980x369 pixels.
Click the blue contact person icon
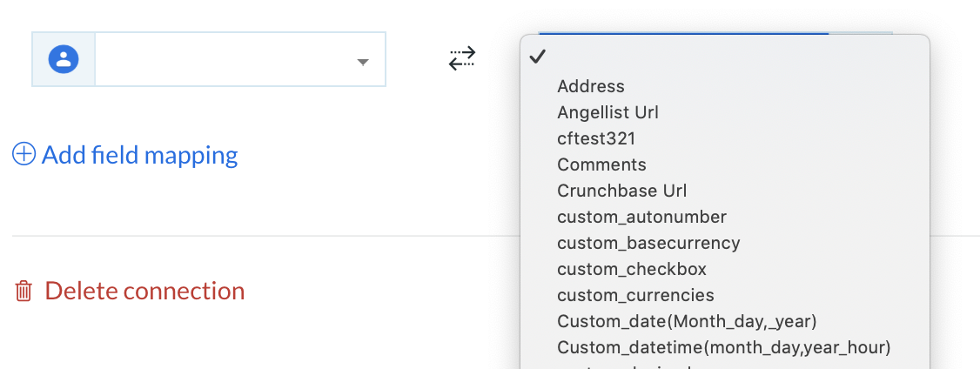coord(64,59)
